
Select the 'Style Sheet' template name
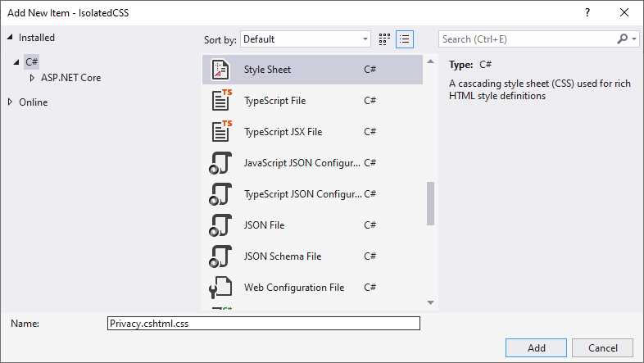(x=267, y=70)
